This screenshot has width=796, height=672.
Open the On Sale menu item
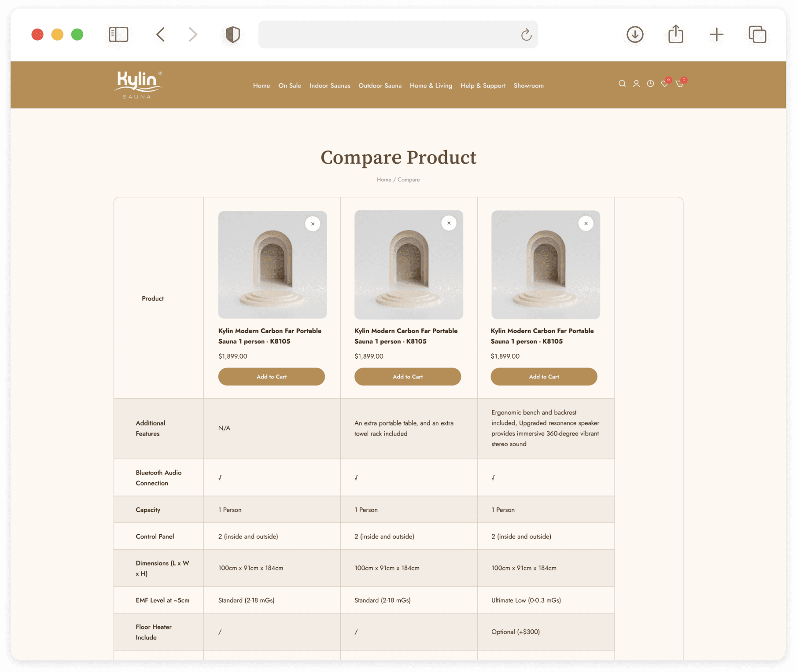290,85
